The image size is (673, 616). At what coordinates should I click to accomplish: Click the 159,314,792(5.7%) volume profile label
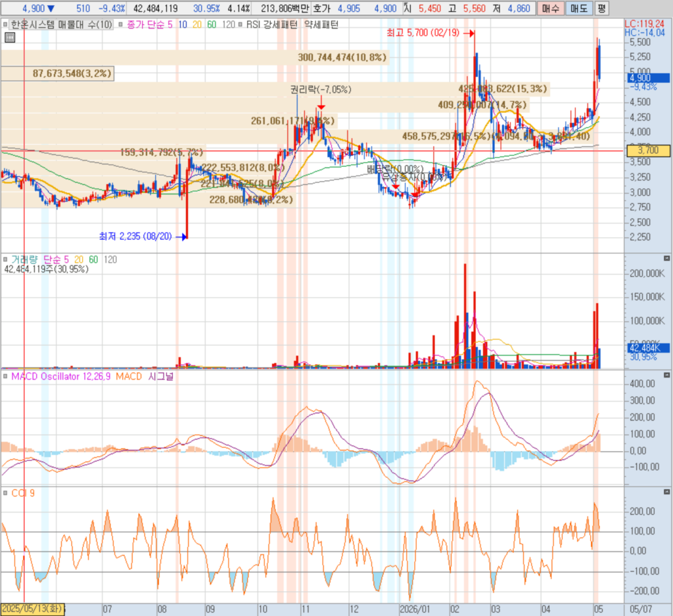coord(162,152)
